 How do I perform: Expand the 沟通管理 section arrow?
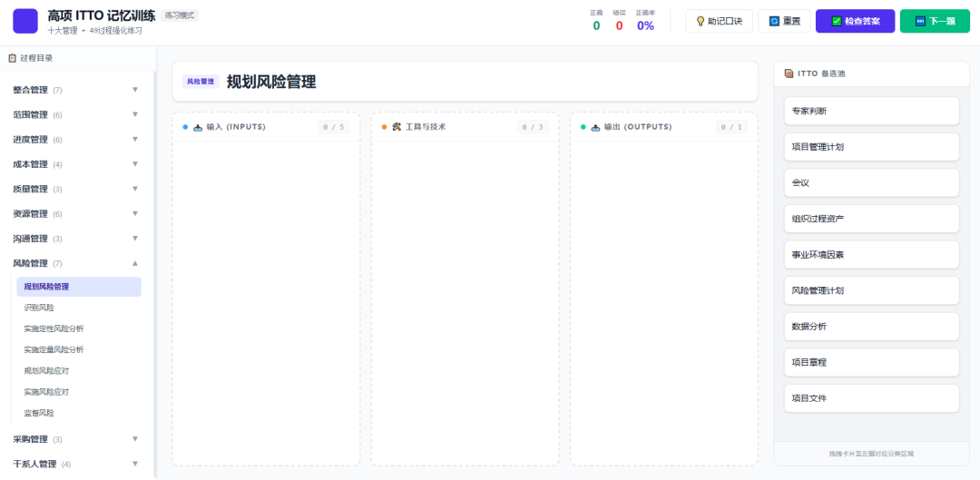click(x=135, y=238)
